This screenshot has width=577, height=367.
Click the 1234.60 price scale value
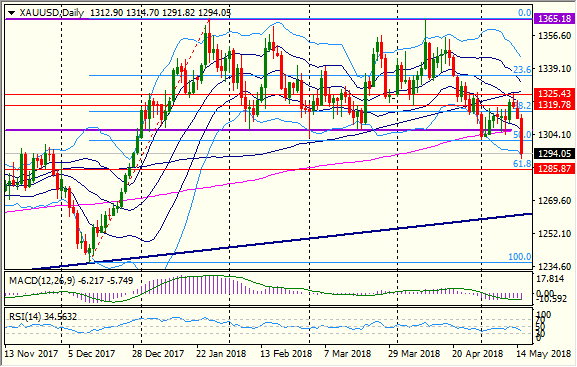[x=555, y=266]
